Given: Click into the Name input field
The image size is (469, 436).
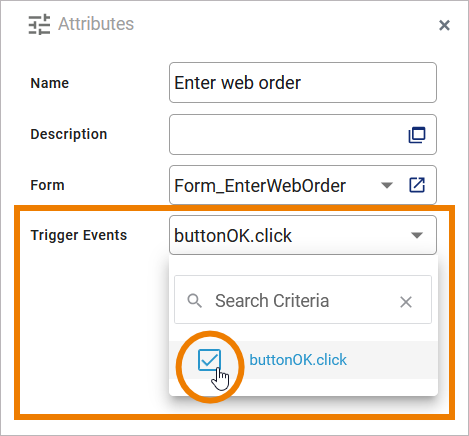Looking at the screenshot, I should tap(303, 83).
